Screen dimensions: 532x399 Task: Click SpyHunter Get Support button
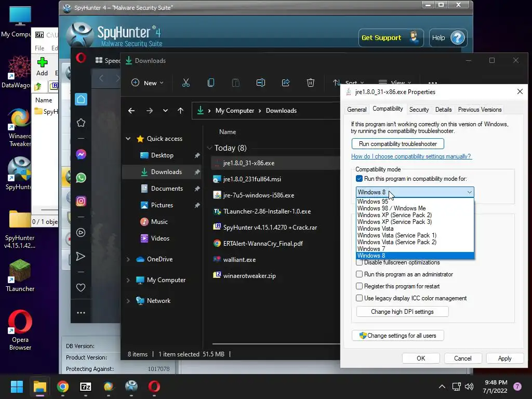pyautogui.click(x=390, y=37)
